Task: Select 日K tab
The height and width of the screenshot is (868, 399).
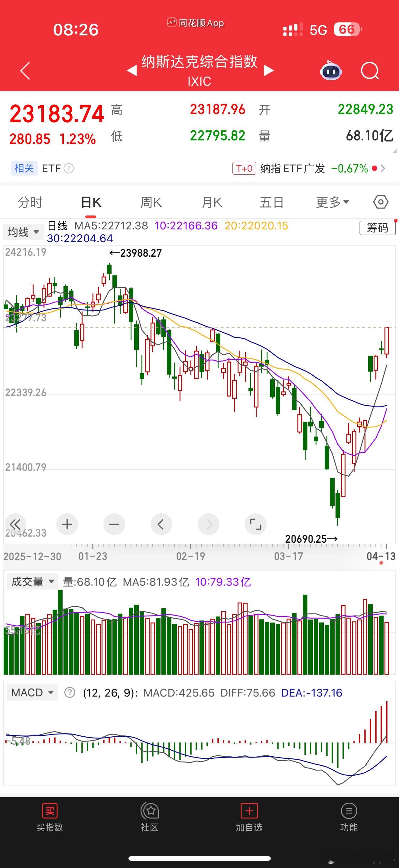Action: click(91, 202)
